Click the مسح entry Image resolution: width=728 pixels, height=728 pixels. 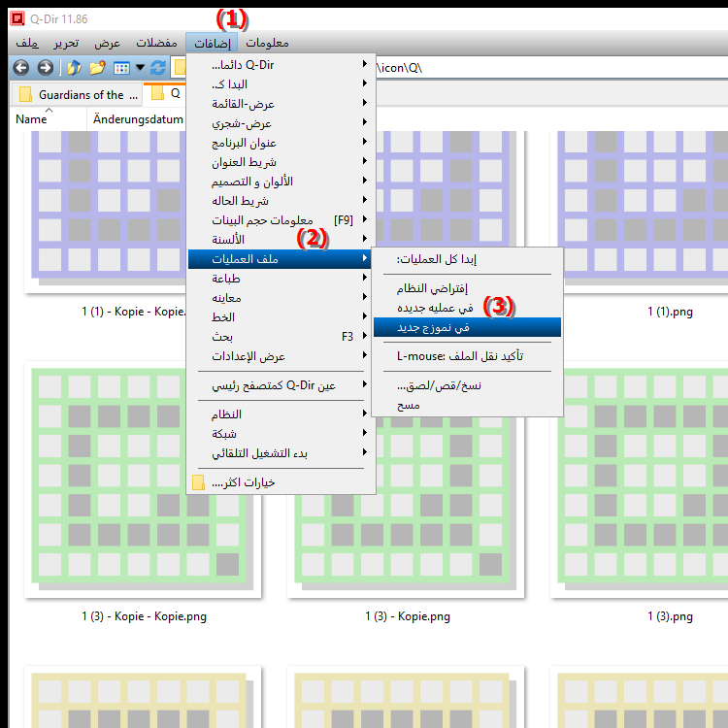coord(467,406)
